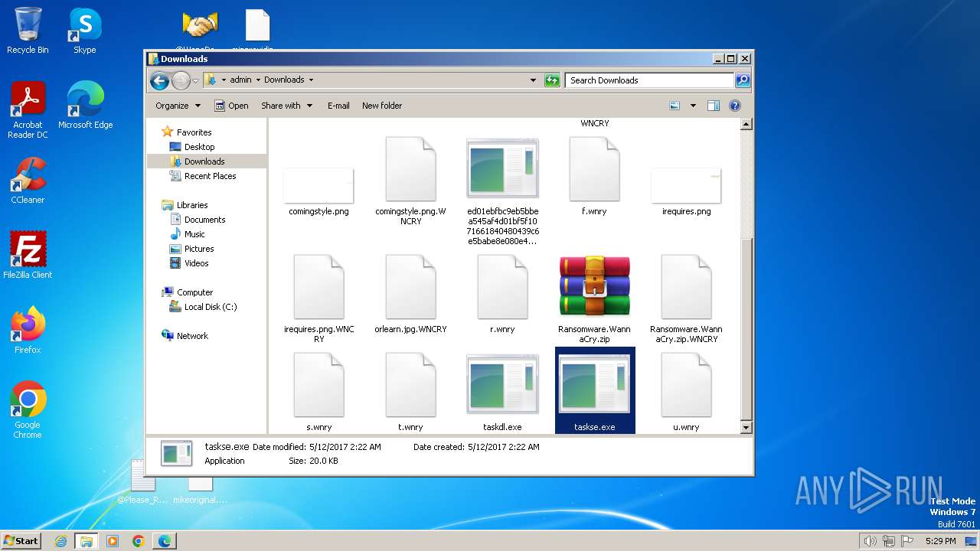Click the file list scroll down arrow
Image resolution: width=980 pixels, height=551 pixels.
746,428
